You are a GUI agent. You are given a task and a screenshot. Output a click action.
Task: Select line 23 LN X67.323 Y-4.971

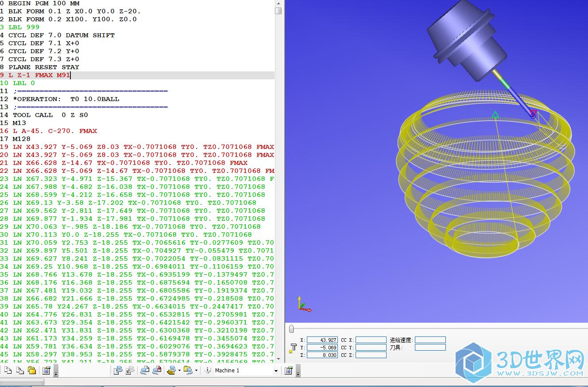click(x=137, y=179)
